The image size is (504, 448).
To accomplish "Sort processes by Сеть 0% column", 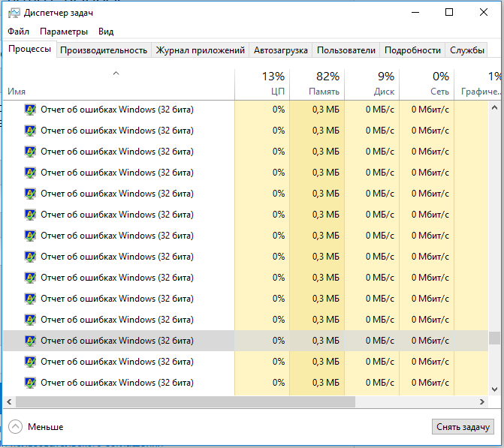I will tap(427, 85).
